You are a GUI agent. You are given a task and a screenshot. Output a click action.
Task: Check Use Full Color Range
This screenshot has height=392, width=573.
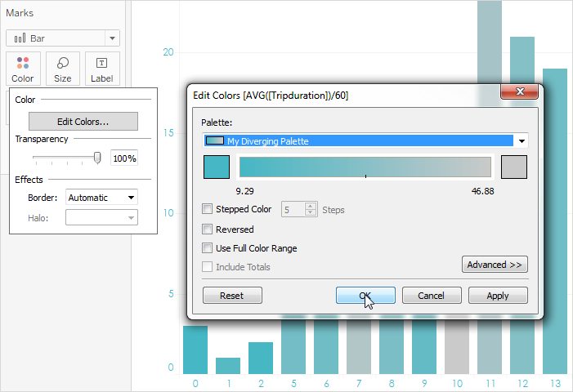click(x=207, y=248)
